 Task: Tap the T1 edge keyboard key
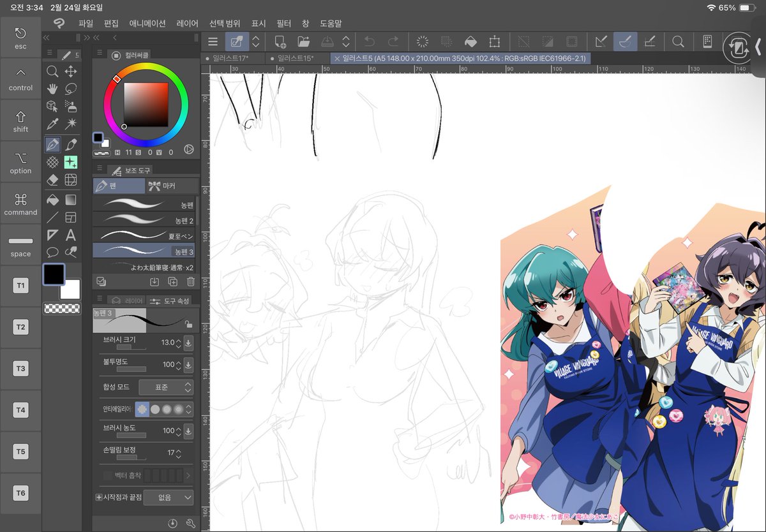coord(20,286)
